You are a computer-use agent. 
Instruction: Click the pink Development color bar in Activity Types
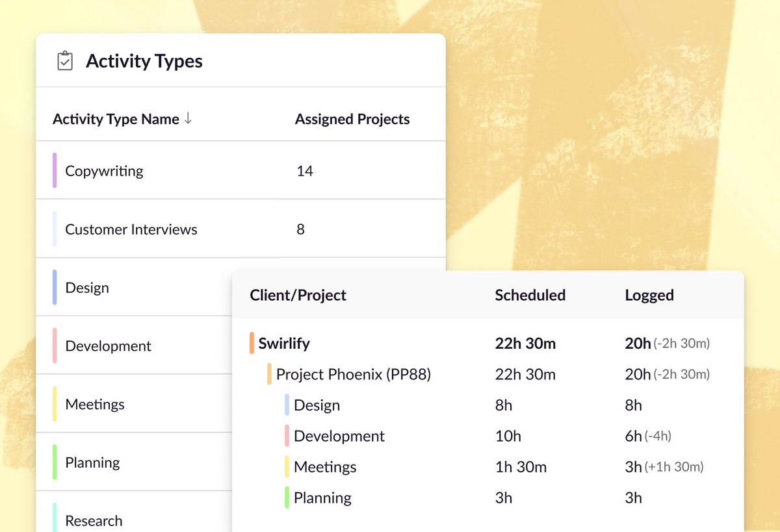coord(55,346)
